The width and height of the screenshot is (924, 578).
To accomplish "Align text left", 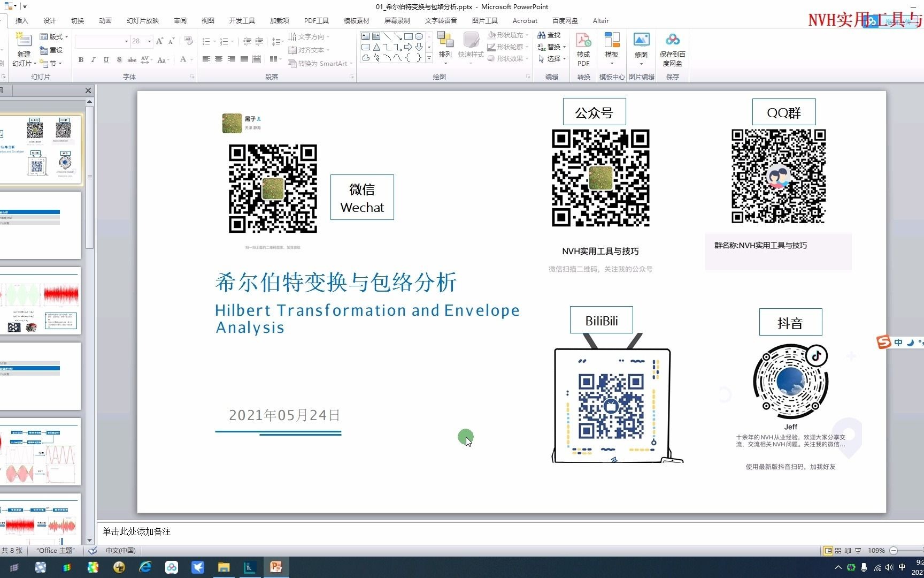I will click(206, 59).
